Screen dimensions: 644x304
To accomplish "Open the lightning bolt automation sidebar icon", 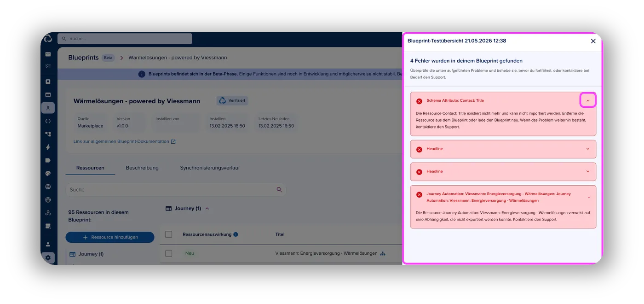I will 48,147.
